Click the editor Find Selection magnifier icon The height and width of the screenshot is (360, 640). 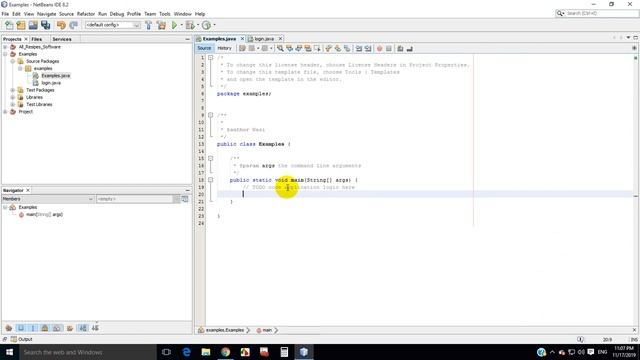pyautogui.click(x=280, y=49)
